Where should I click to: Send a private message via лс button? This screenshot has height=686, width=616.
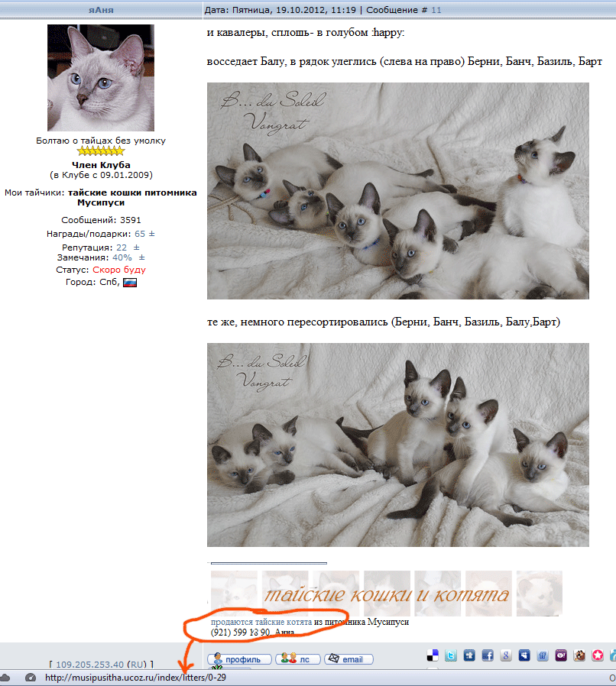(298, 658)
